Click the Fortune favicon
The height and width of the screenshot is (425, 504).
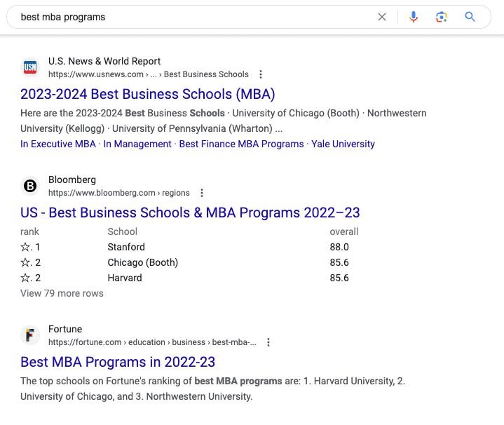[30, 335]
